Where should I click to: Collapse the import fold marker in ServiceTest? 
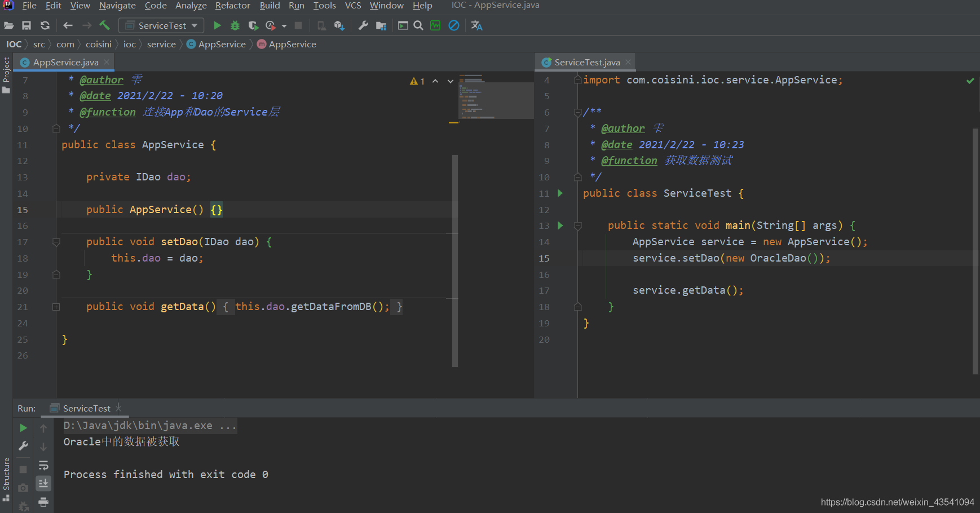pyautogui.click(x=577, y=80)
